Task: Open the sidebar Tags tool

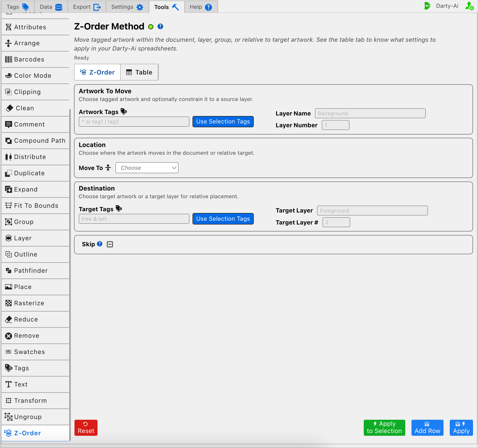Action: click(x=35, y=368)
